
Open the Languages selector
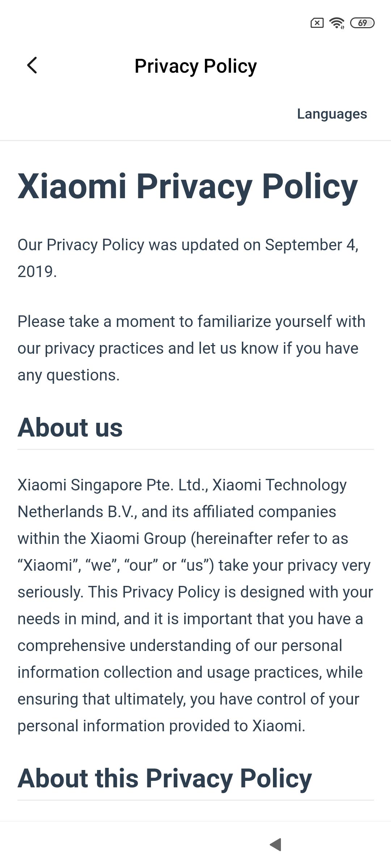pos(332,114)
